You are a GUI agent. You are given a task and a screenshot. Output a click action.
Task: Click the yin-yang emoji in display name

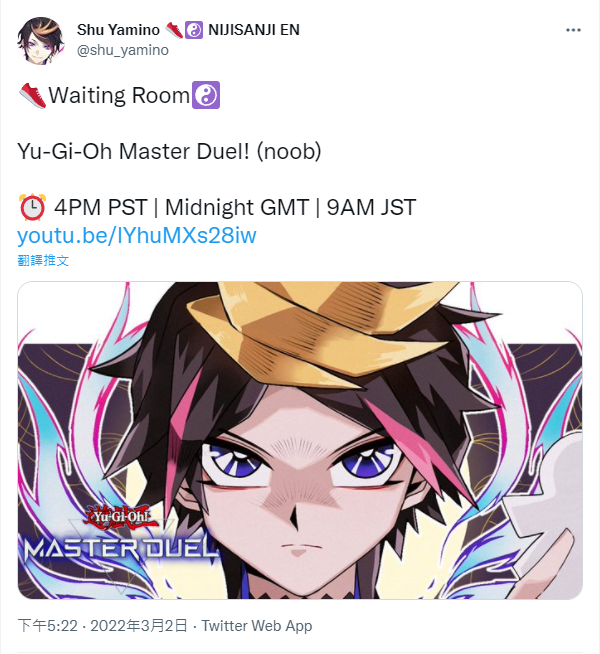click(x=193, y=30)
